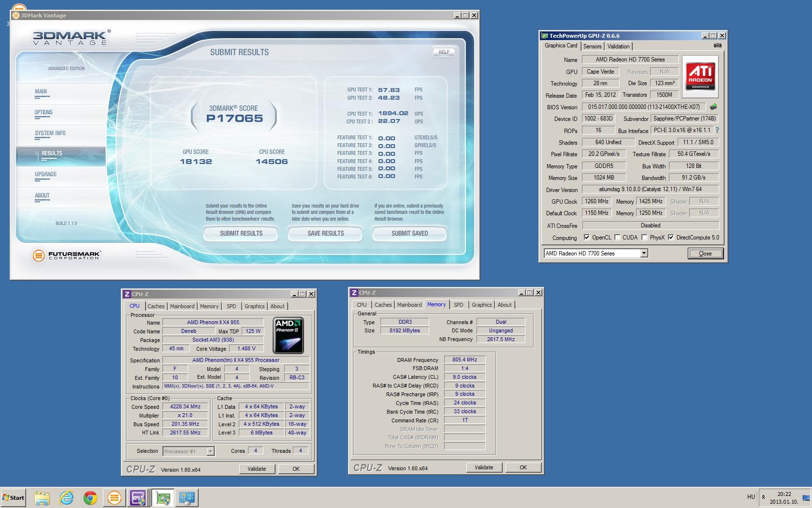Open Mainboard tab in left CPU-Z window
This screenshot has width=812, height=508.
[x=182, y=306]
